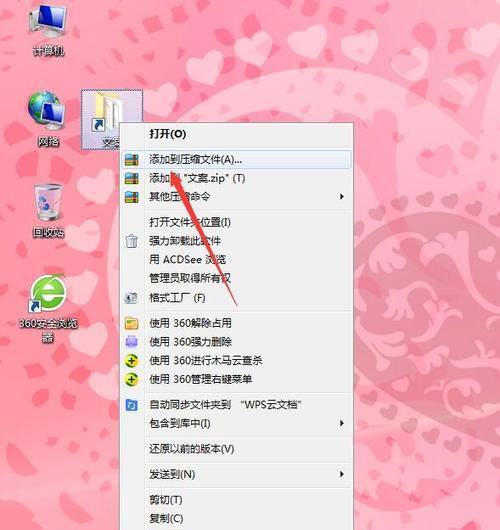
Task: Select the 360安全浏览器 desktop shortcut
Action: pos(48,308)
